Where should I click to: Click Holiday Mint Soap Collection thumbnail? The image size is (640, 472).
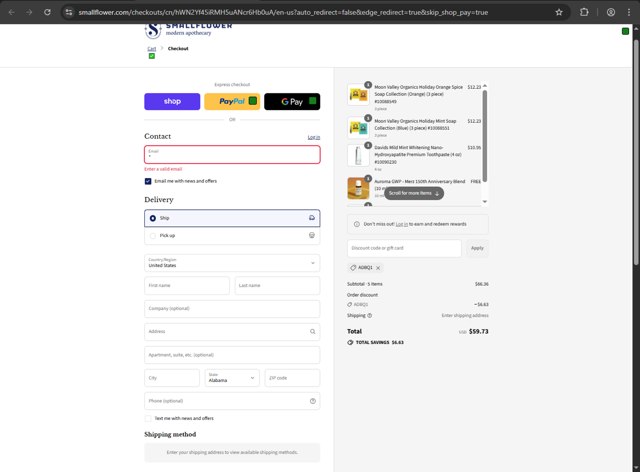[x=358, y=127]
